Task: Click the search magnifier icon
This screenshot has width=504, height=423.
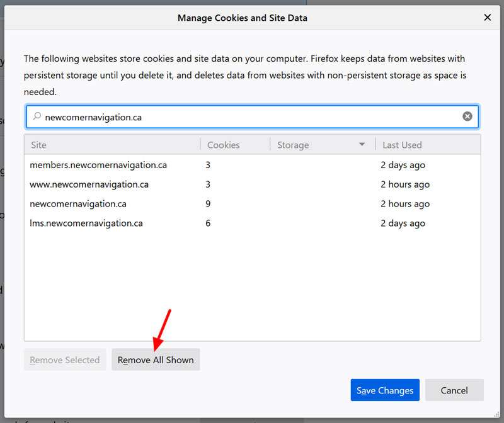Action: pos(37,116)
